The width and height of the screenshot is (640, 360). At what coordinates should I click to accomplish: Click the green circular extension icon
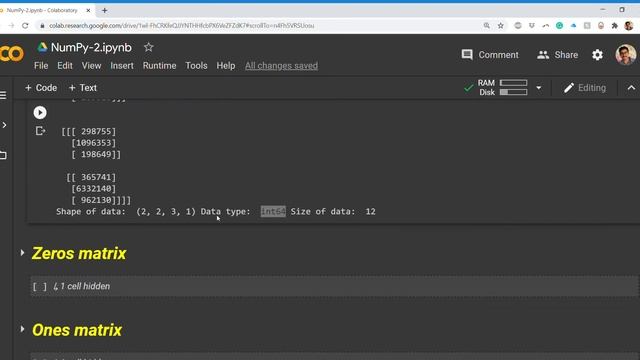coord(560,26)
